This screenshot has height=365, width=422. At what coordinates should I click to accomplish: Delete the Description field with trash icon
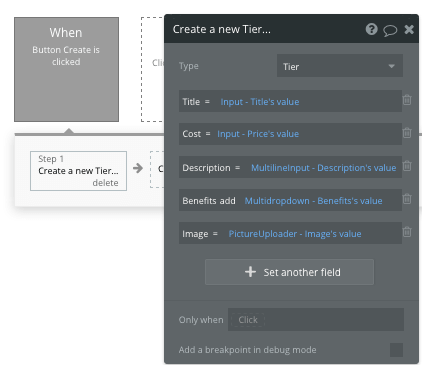click(x=407, y=166)
